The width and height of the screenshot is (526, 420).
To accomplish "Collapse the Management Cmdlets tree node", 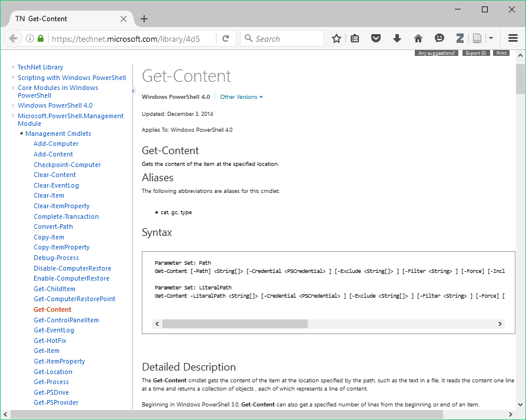I will pos(21,134).
